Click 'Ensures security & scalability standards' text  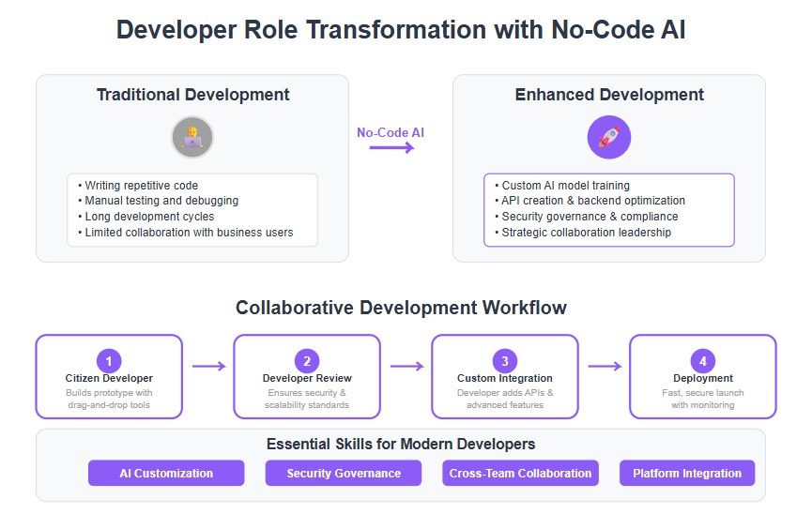(x=307, y=399)
